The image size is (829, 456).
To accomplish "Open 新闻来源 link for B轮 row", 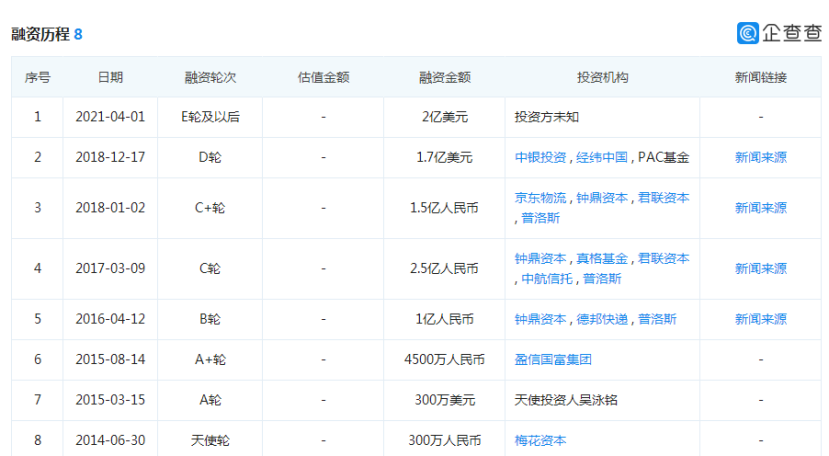I will click(761, 319).
